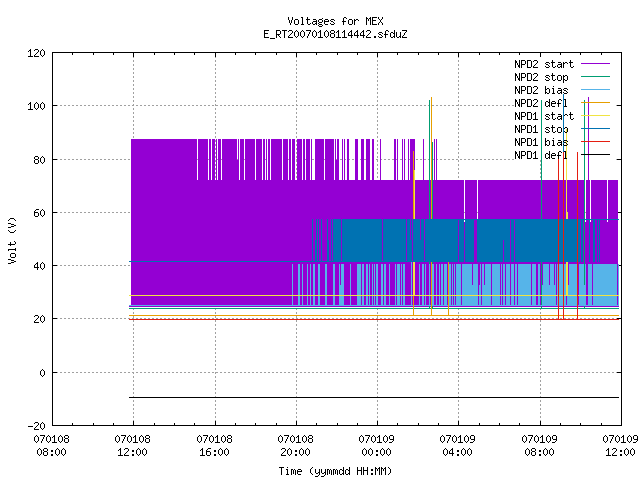Click the 'NPD1 bias' legend label
640x480 pixels.
tap(541, 142)
